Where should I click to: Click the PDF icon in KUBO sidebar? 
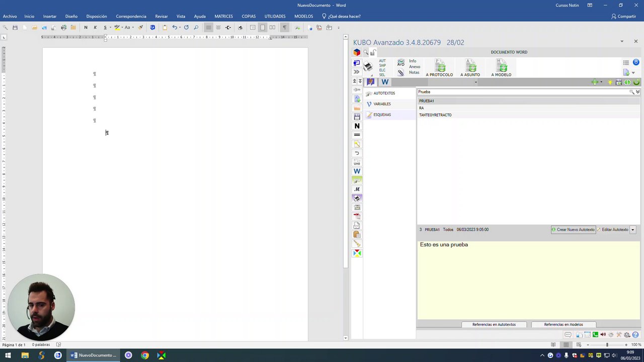[357, 217]
